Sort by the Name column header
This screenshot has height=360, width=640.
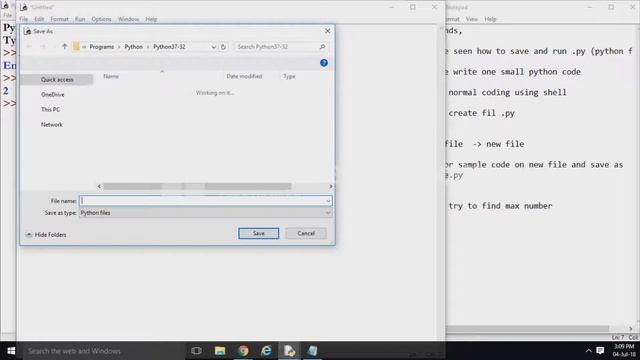coord(111,76)
